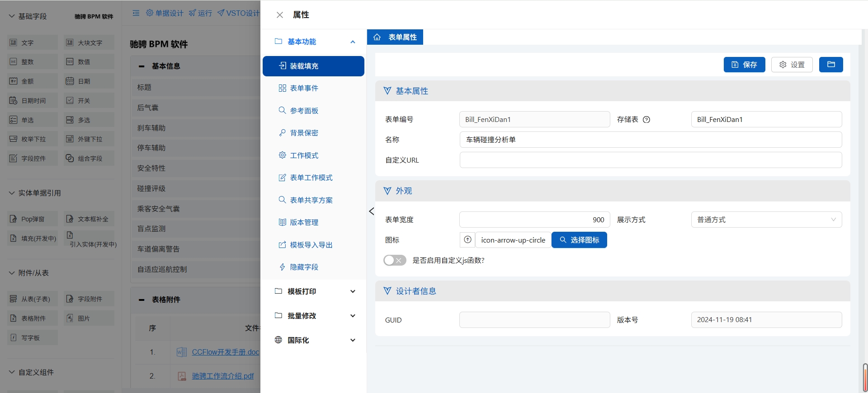Click the blue folder icon button
The height and width of the screenshot is (393, 868).
pyautogui.click(x=831, y=65)
